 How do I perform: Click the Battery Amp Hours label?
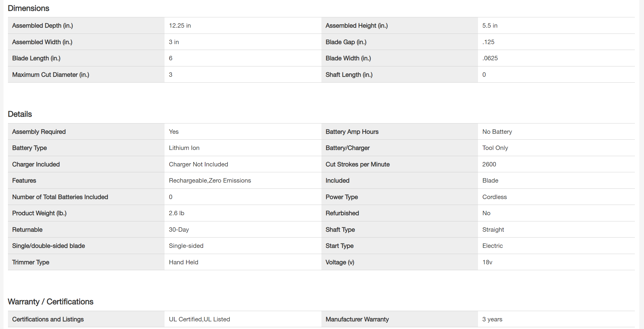[352, 132]
